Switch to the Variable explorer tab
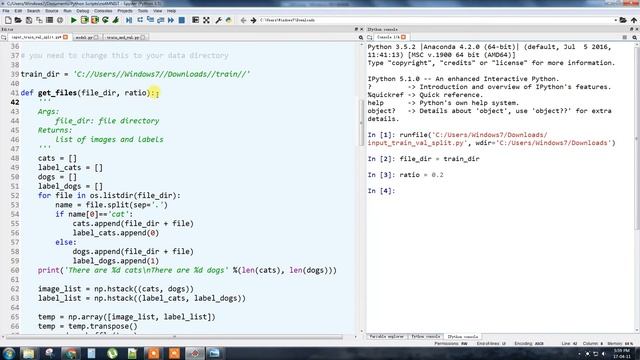Image resolution: width=640 pixels, height=360 pixels. click(x=386, y=337)
